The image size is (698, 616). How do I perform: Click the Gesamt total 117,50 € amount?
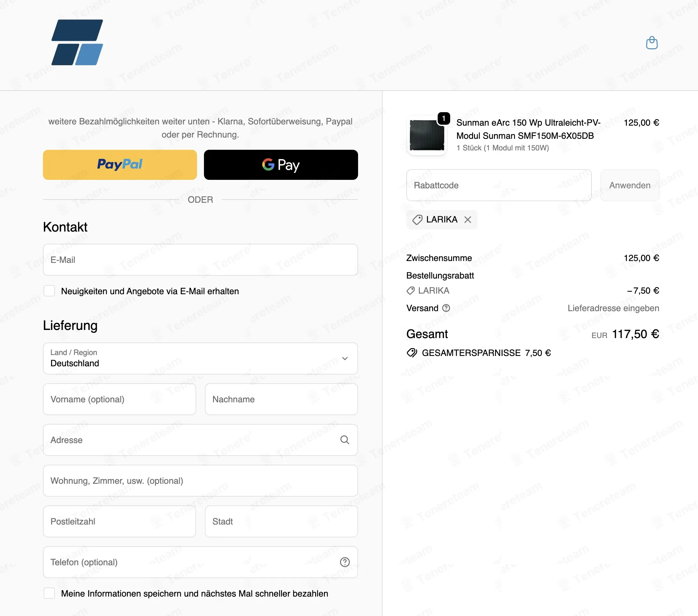(x=635, y=334)
